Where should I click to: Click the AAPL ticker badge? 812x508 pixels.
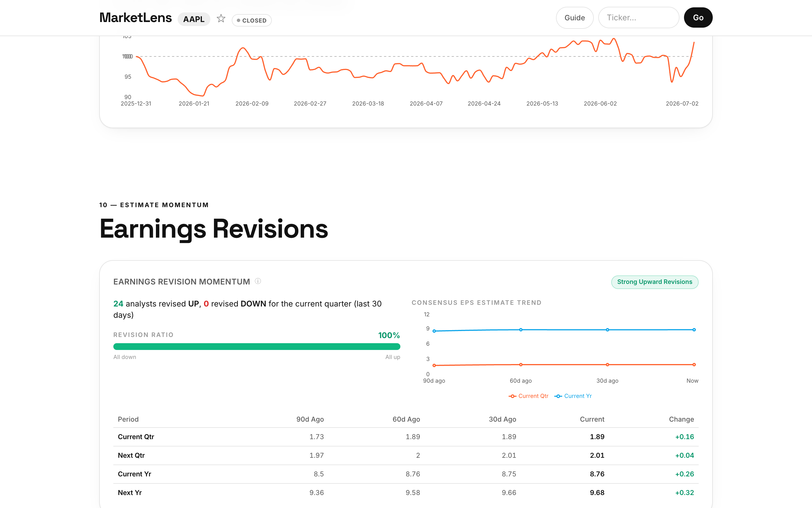coord(194,19)
